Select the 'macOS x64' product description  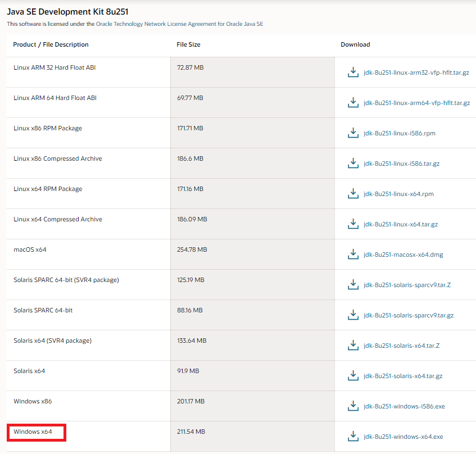[x=30, y=249]
